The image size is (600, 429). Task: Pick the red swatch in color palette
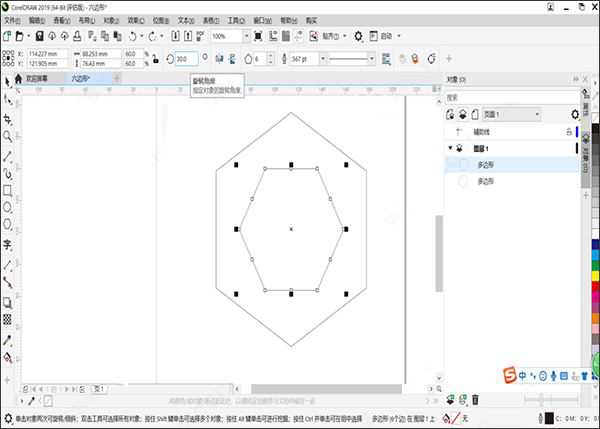coord(595,287)
